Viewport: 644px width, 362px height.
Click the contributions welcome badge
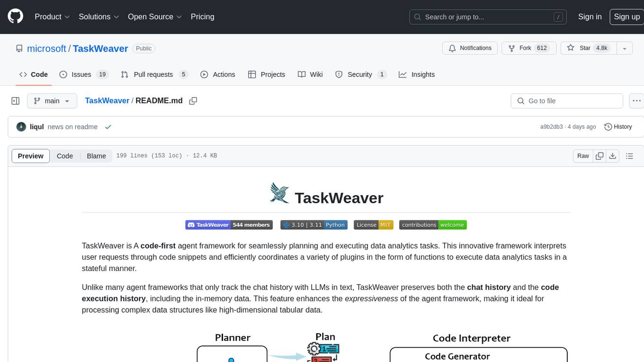(433, 225)
